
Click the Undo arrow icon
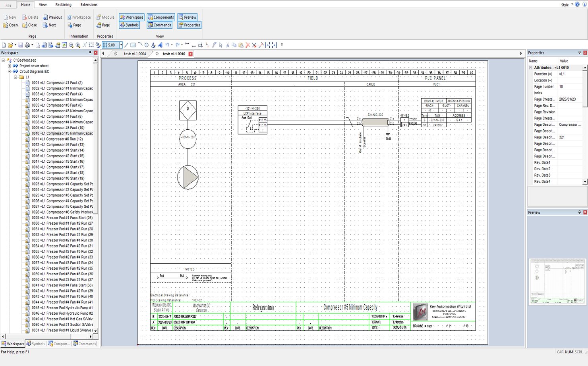[x=167, y=45]
